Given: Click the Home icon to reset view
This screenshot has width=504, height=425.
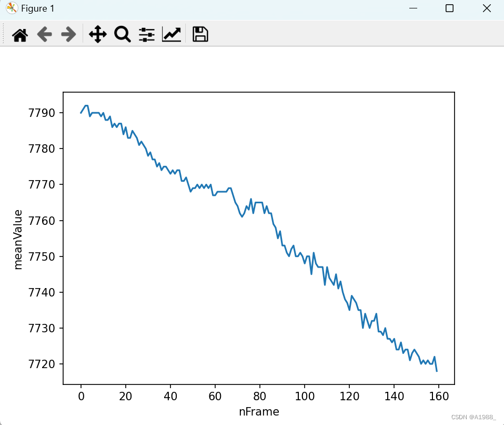Looking at the screenshot, I should pos(19,34).
